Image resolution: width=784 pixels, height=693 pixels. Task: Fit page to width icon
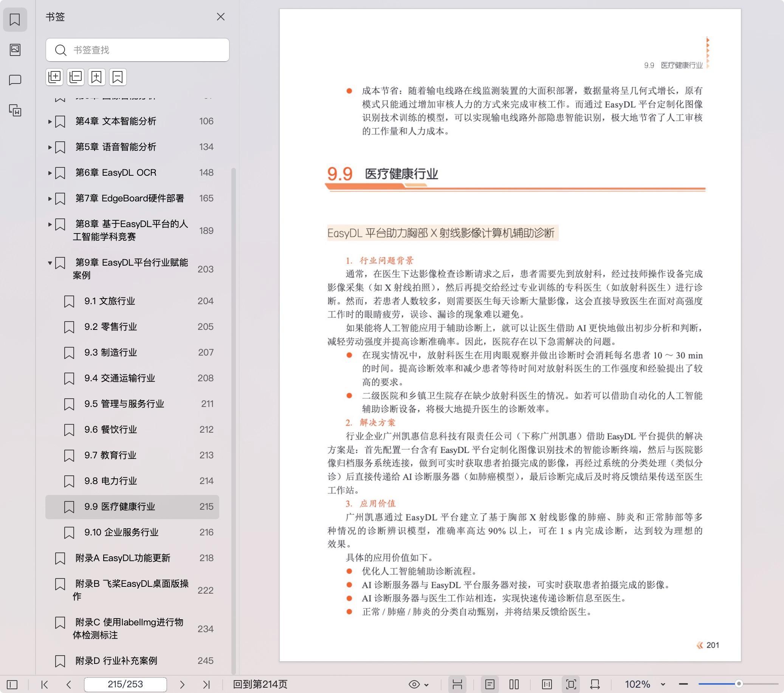click(595, 684)
